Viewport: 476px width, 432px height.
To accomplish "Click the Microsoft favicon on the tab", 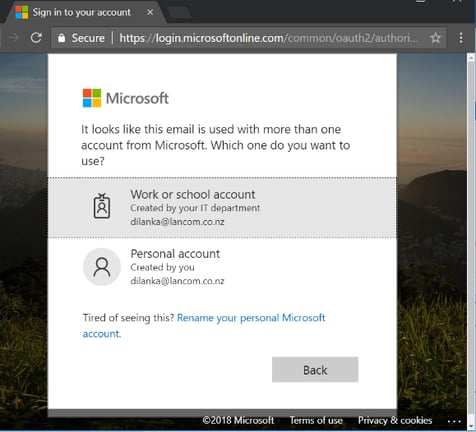I will (x=22, y=12).
